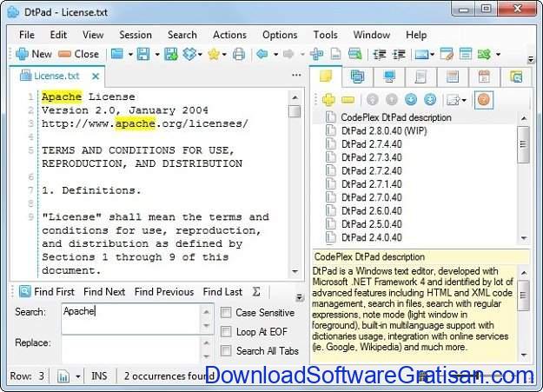Click the Dropbox toolbar icon
The height and width of the screenshot is (392, 543).
[189, 54]
